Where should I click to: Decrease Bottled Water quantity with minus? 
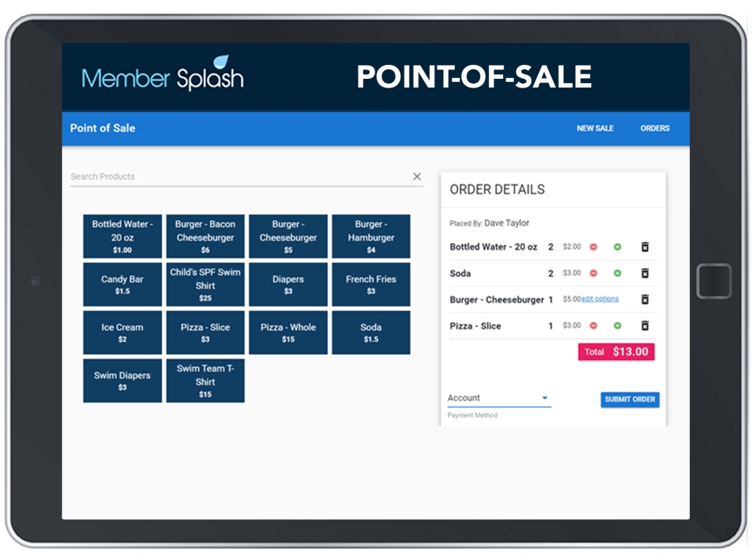point(594,247)
